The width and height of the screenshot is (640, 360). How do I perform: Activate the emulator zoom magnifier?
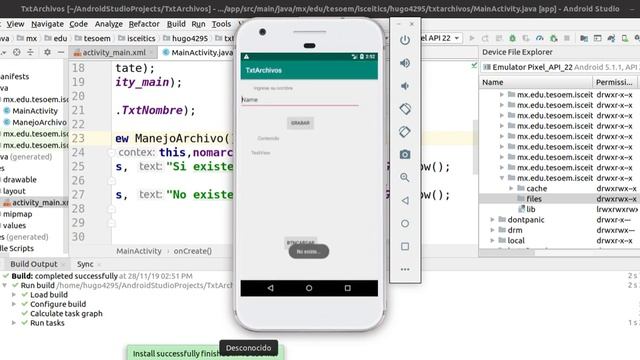point(405,178)
